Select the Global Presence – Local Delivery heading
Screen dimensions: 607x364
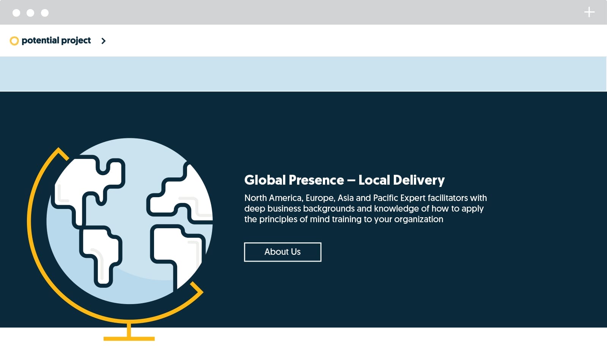coord(344,180)
